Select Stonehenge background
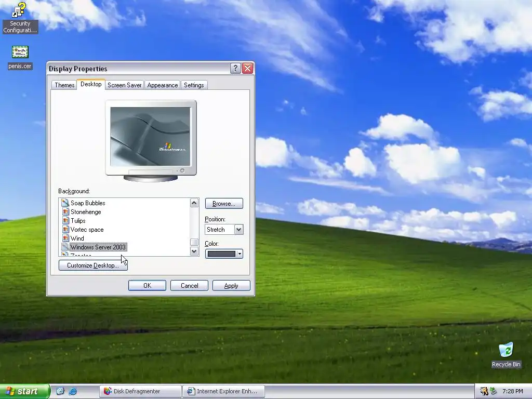 tap(86, 212)
